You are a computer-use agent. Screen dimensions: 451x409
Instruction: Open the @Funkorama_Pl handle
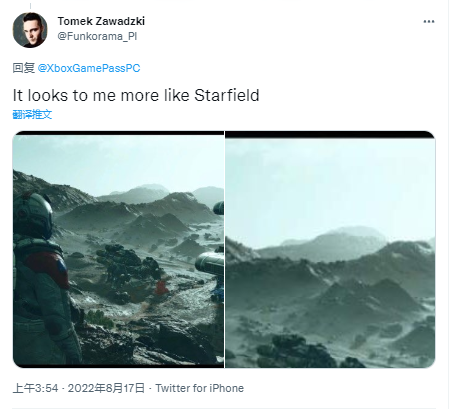(x=97, y=36)
